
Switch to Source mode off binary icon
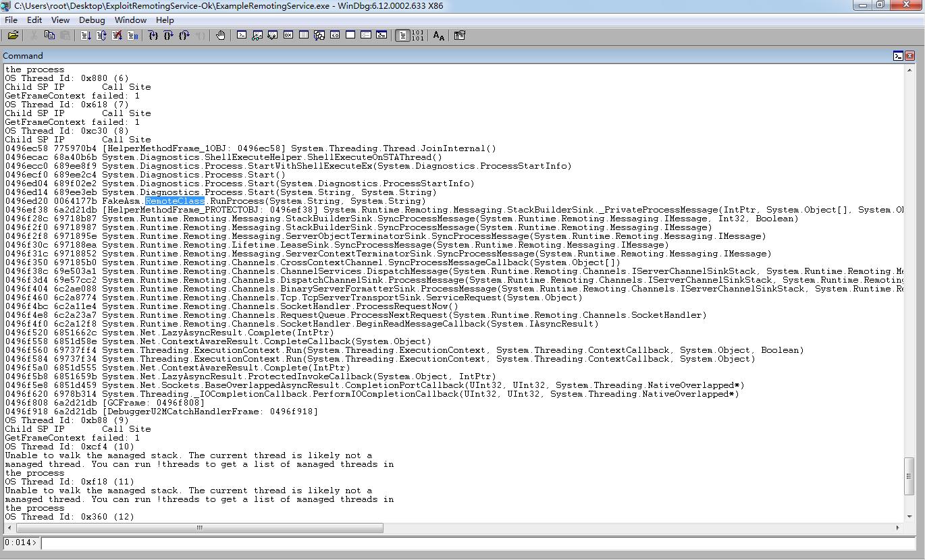point(418,35)
